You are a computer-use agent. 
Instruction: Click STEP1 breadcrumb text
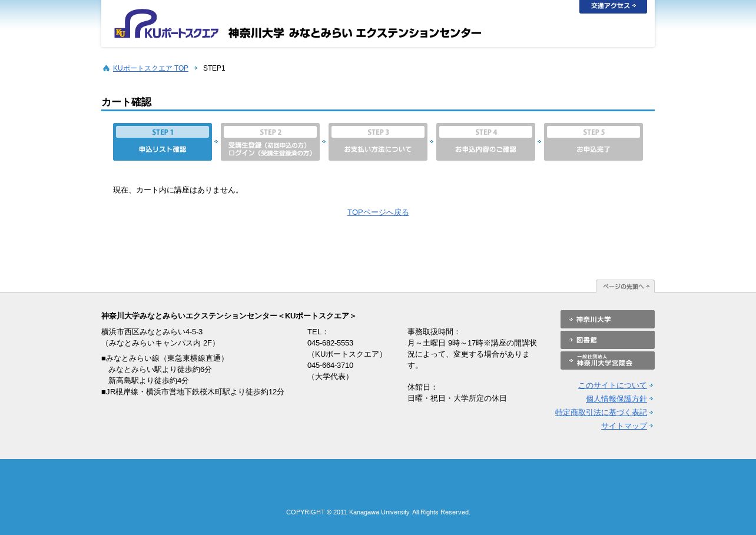(214, 68)
